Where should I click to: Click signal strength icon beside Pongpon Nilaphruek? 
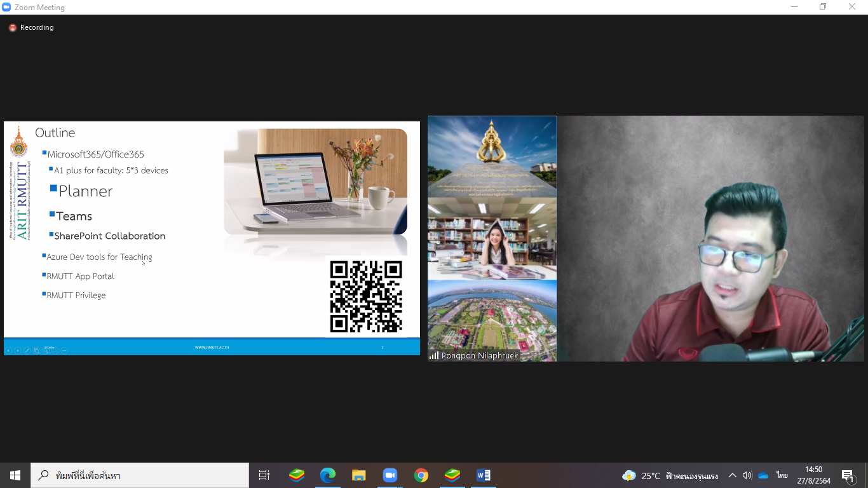[434, 356]
